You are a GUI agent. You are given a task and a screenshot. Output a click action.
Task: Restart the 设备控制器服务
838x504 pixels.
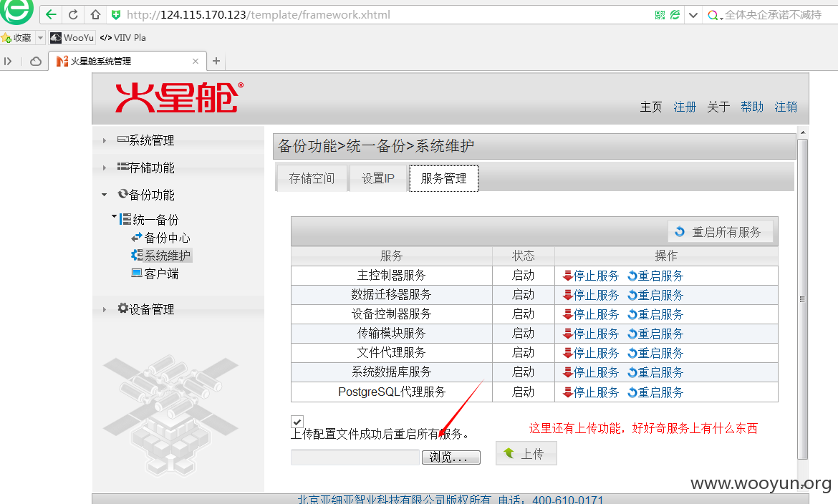(x=655, y=314)
